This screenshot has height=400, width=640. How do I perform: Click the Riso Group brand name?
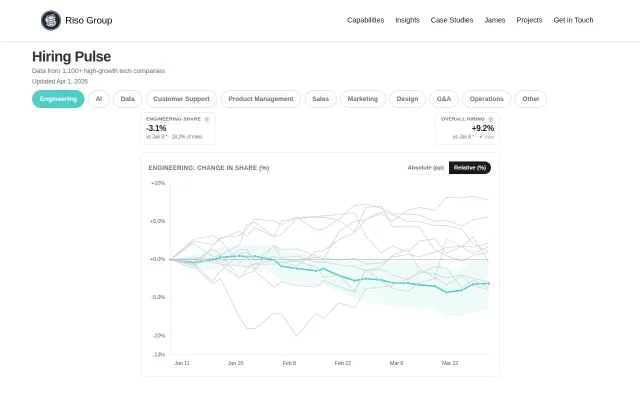89,20
